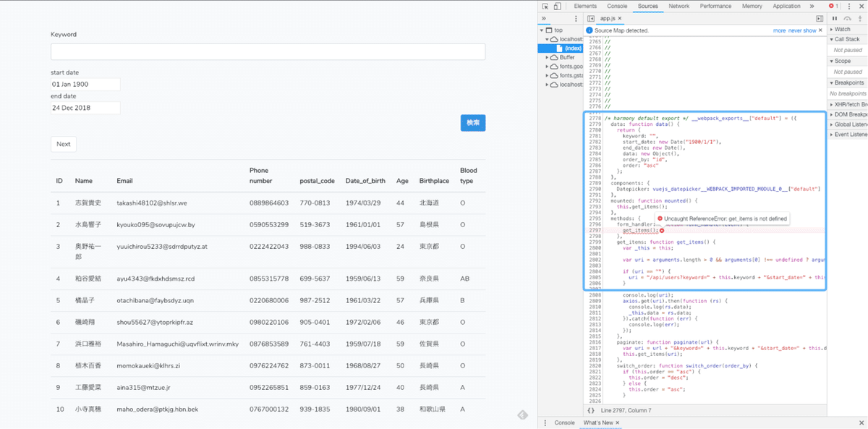Click the blue 検索 search button
868x429 pixels.
point(473,123)
